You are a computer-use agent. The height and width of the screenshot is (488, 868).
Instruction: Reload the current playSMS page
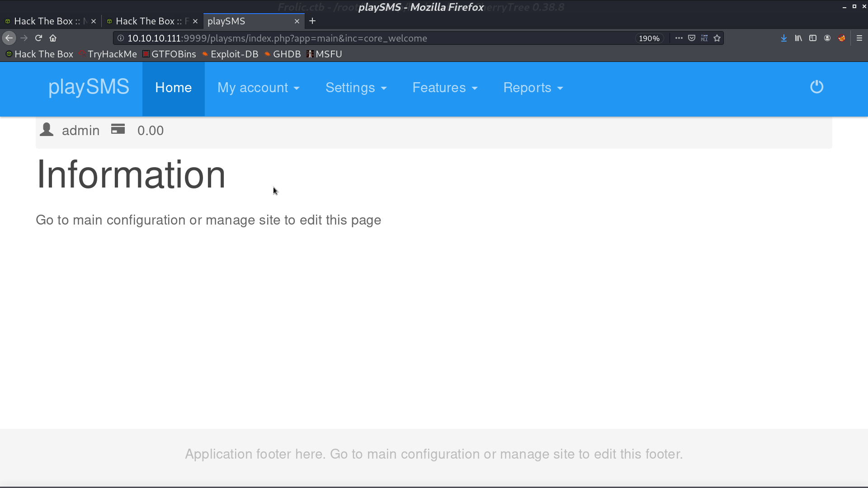pos(38,38)
